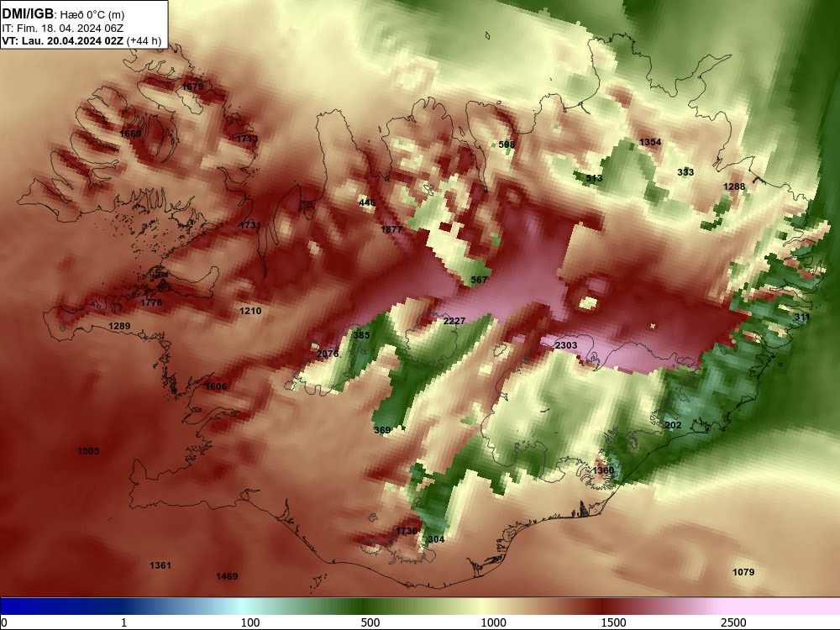The image size is (840, 630).
Task: Click the value 1079 on the map
Action: tap(743, 572)
